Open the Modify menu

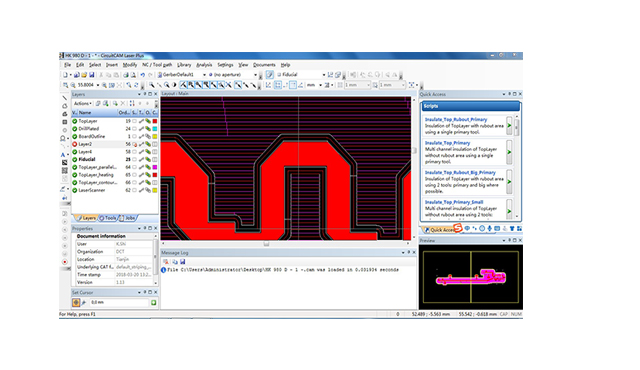[130, 65]
